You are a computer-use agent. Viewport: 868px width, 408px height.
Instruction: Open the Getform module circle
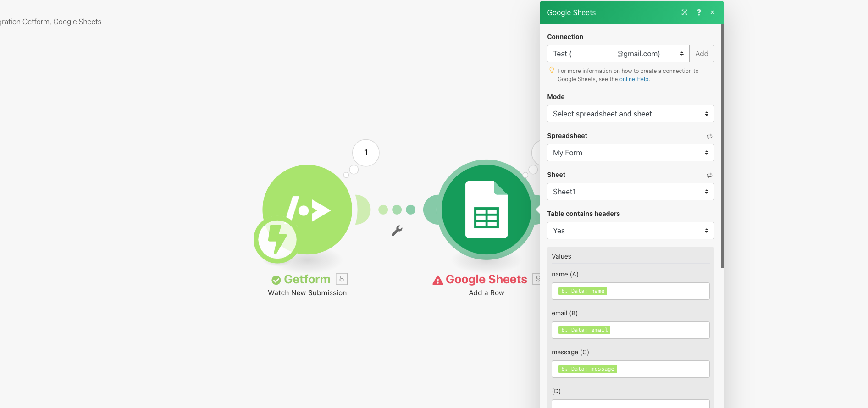coord(307,210)
